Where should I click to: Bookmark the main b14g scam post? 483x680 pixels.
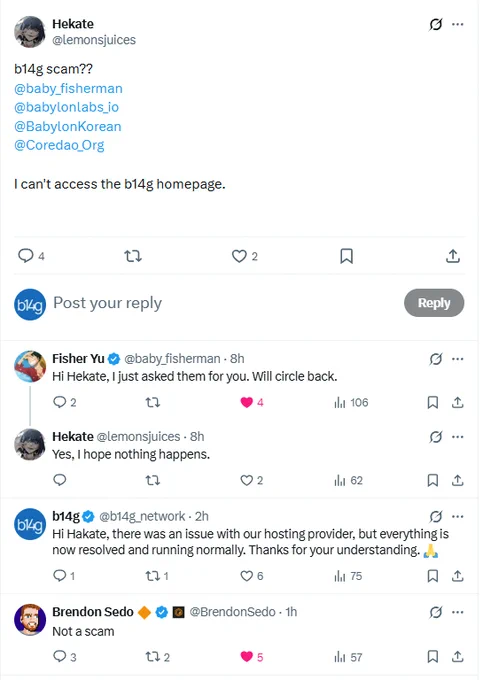(x=346, y=256)
